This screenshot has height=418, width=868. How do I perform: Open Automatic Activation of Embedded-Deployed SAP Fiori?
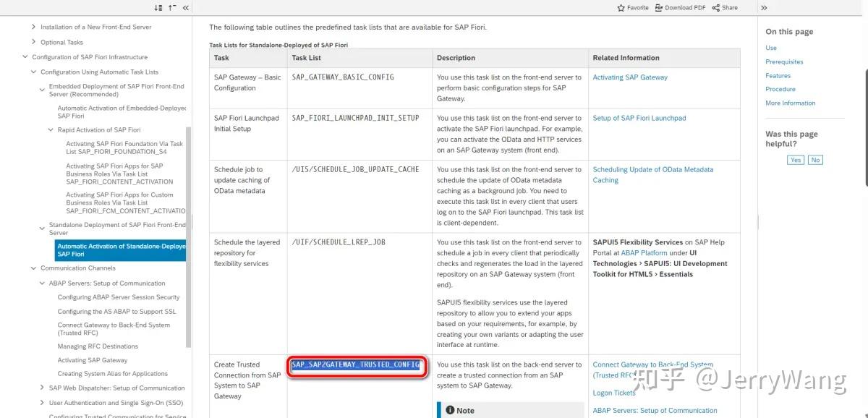point(122,112)
